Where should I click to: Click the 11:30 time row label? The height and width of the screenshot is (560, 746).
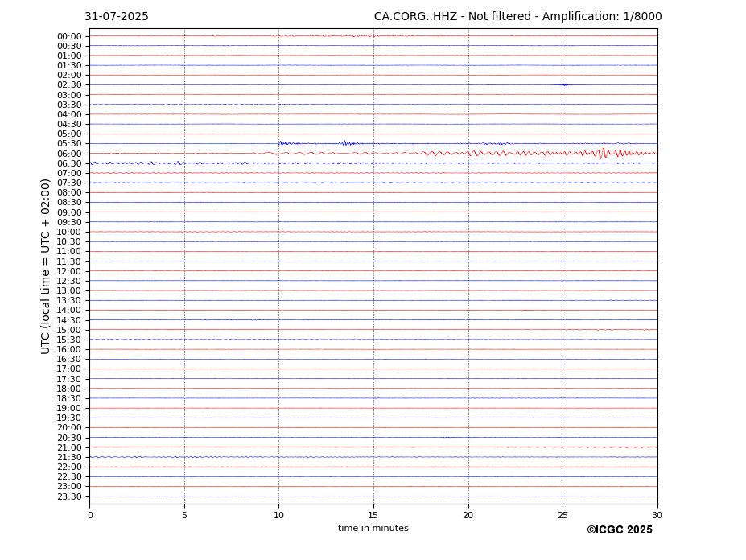[x=69, y=261]
